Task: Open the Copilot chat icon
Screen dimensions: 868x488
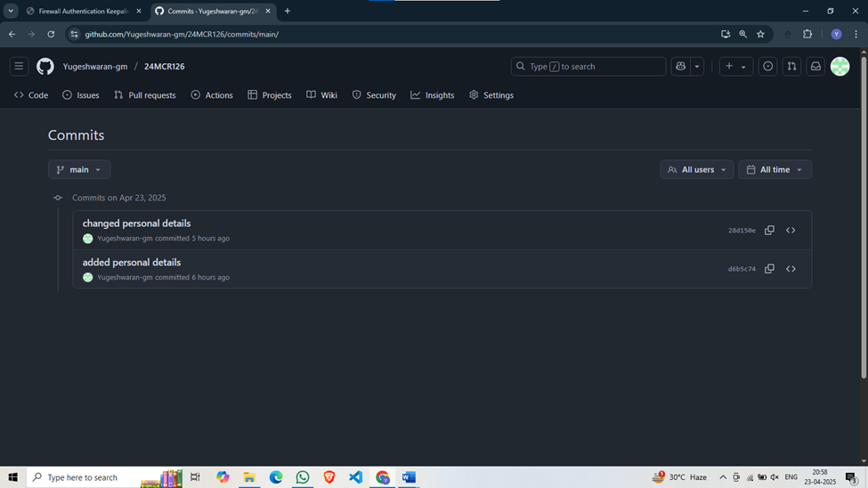Action: (680, 67)
